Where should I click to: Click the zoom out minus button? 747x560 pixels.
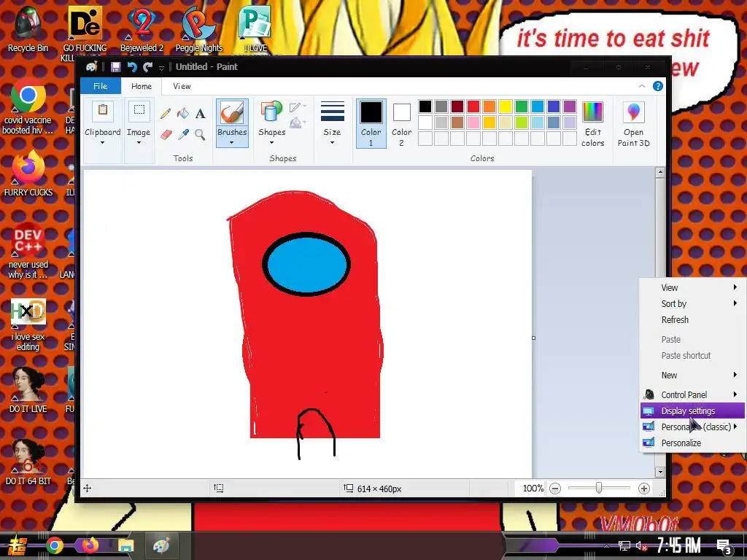(x=555, y=489)
